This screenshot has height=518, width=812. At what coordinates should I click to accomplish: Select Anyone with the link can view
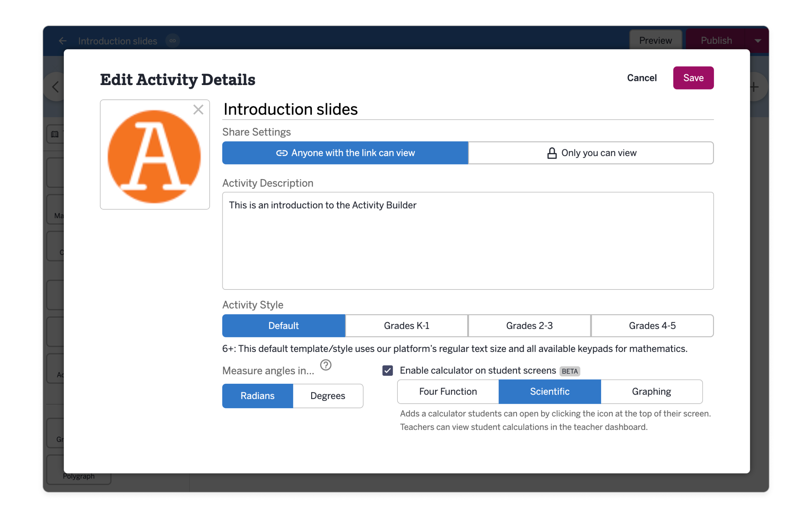[345, 153]
